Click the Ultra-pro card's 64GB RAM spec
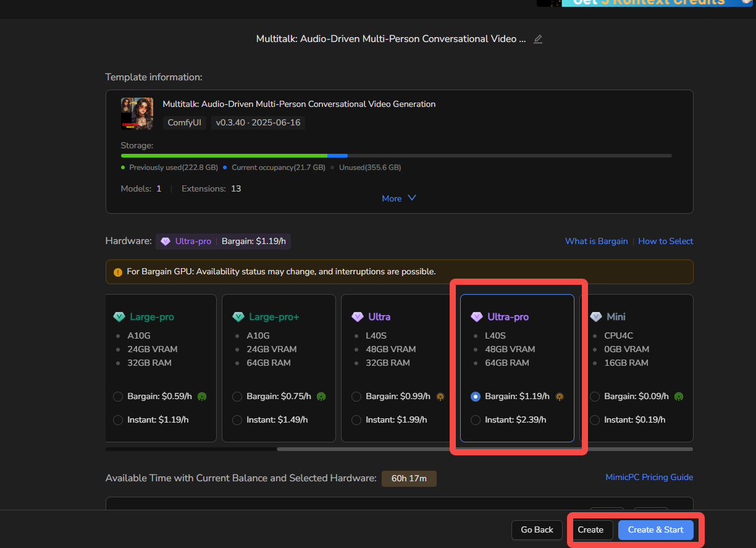 [507, 363]
